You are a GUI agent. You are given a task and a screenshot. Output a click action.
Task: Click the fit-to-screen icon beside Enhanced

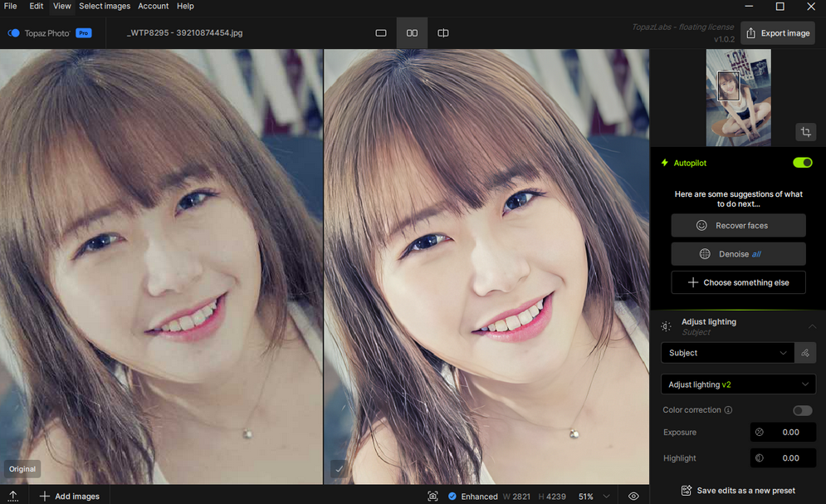[433, 497]
